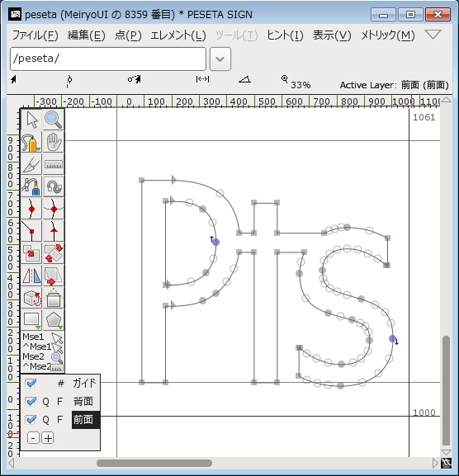Select the Magnify zoom tool
Screen dimensions: 459x476
[54, 120]
